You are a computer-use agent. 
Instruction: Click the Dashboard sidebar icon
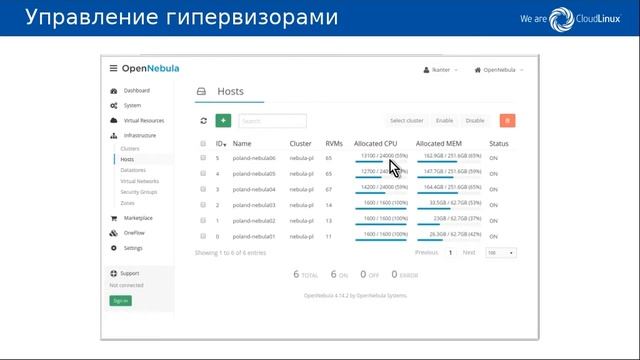(x=113, y=91)
